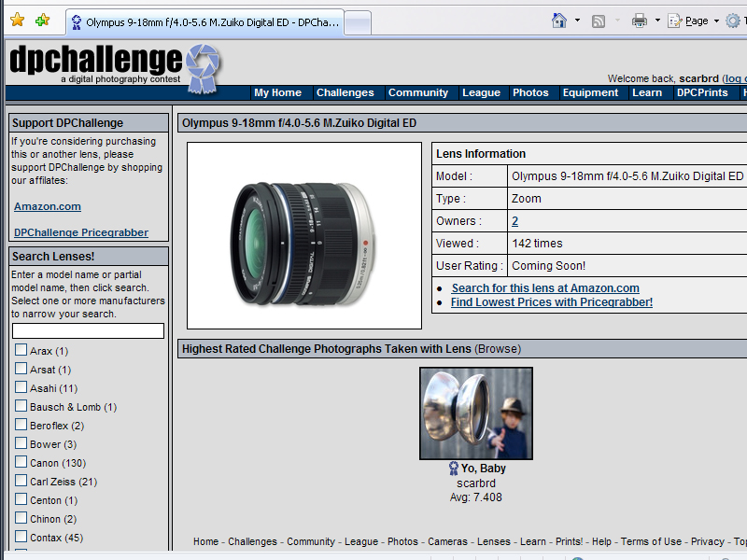The image size is (747, 560).
Task: Expand the Page dropdown arrow
Action: pyautogui.click(x=716, y=21)
